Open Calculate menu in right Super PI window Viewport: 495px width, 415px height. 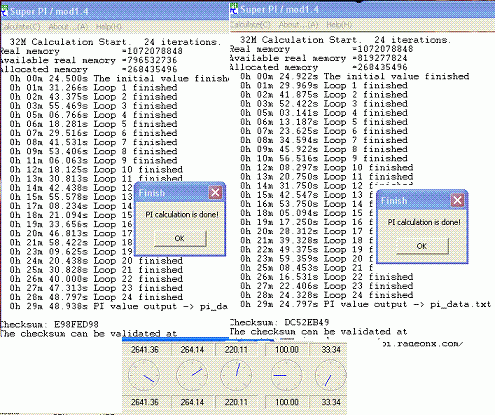250,25
